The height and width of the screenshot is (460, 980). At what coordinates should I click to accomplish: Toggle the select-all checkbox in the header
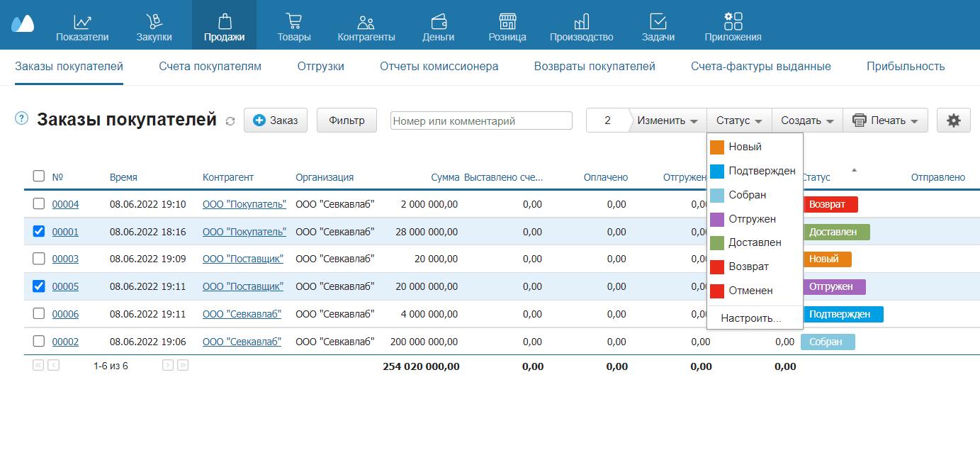tap(39, 176)
